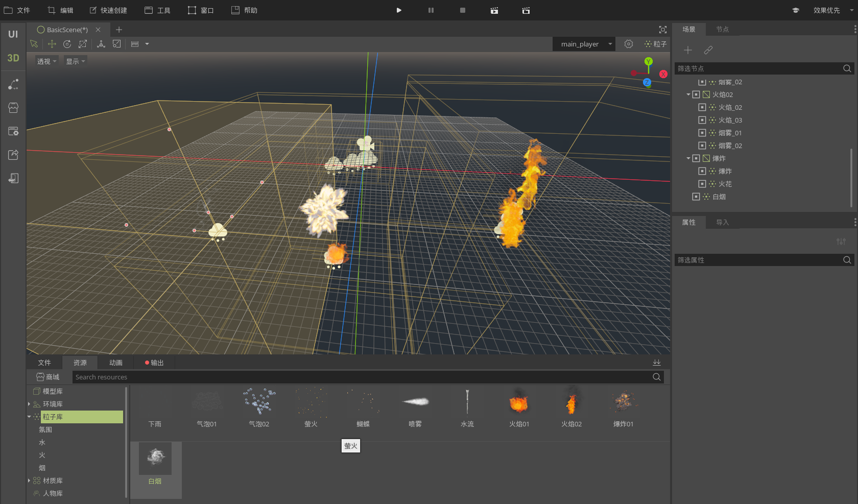Click the graduation cap tutorial icon

[x=796, y=10]
